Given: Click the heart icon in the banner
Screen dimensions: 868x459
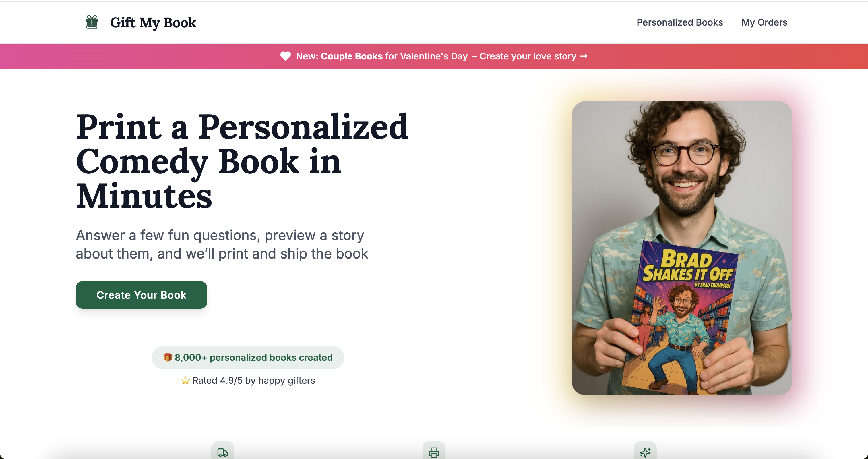Looking at the screenshot, I should click(285, 56).
